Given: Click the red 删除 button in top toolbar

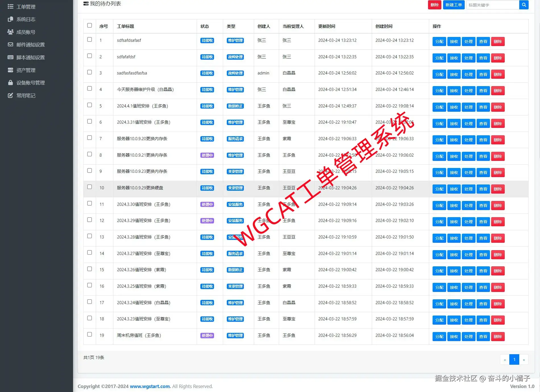Looking at the screenshot, I should coord(435,5).
